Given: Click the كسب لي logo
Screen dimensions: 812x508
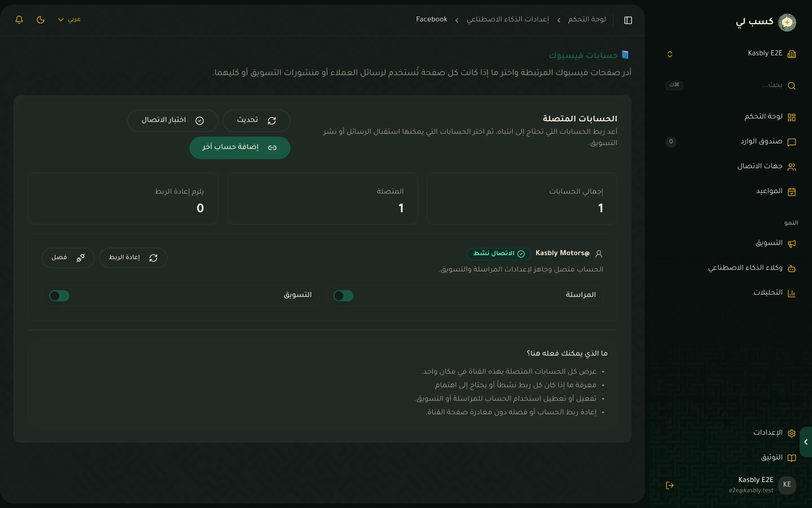Looking at the screenshot, I should [766, 22].
